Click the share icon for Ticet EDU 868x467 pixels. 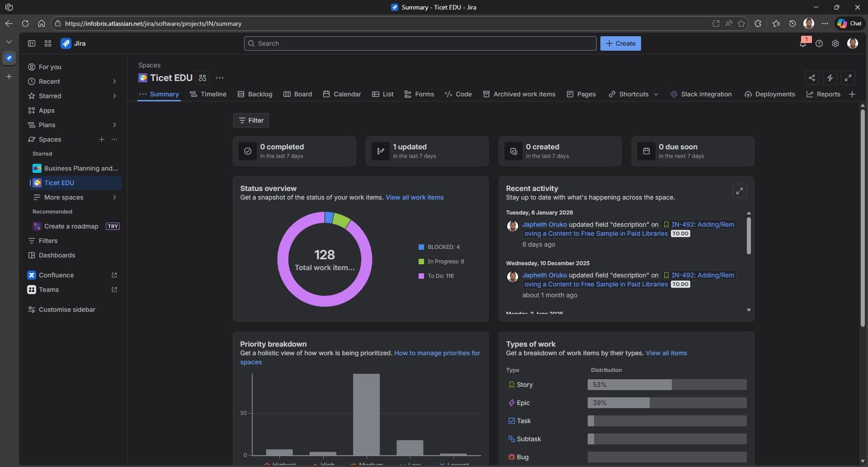[812, 78]
